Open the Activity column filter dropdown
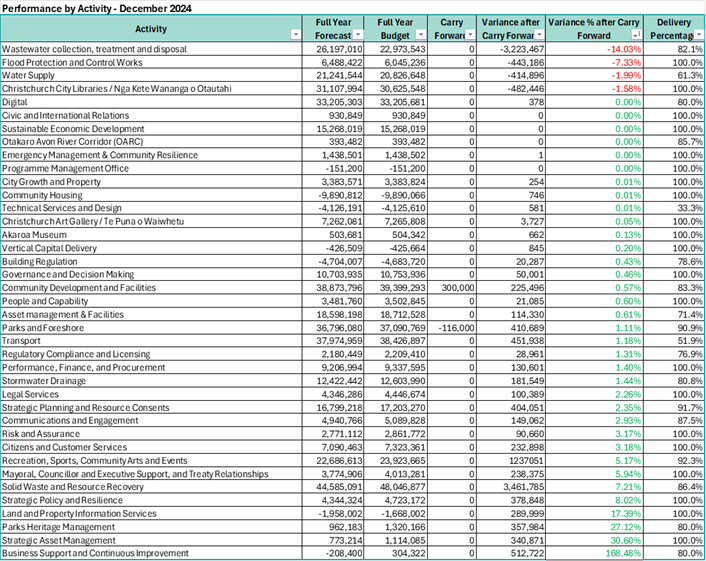706x561 pixels. (x=294, y=35)
